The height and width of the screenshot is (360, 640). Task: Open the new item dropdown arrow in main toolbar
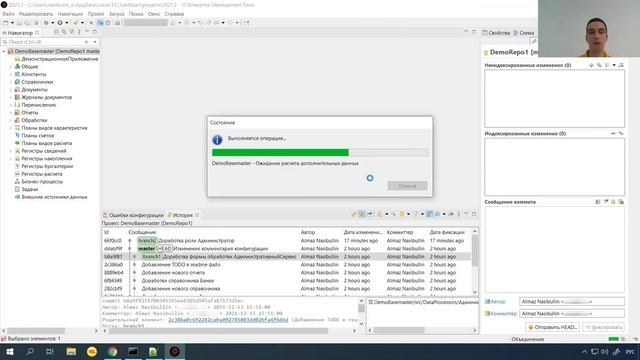click(12, 23)
